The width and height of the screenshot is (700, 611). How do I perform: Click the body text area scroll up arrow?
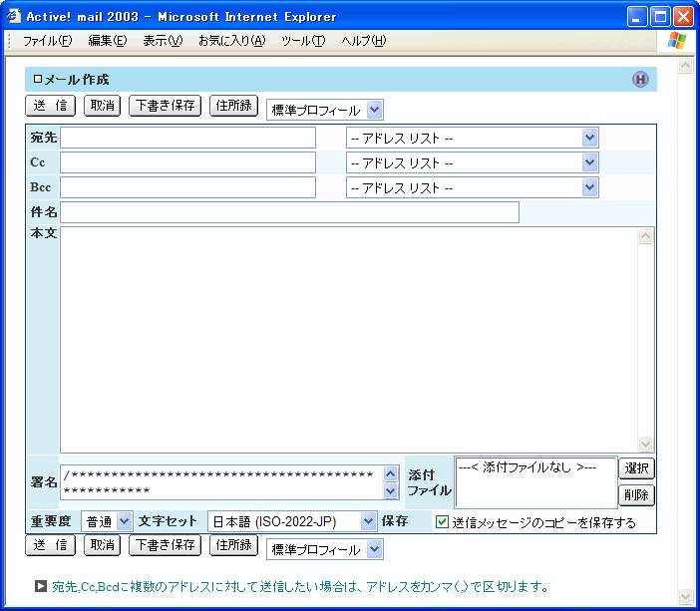click(x=645, y=235)
